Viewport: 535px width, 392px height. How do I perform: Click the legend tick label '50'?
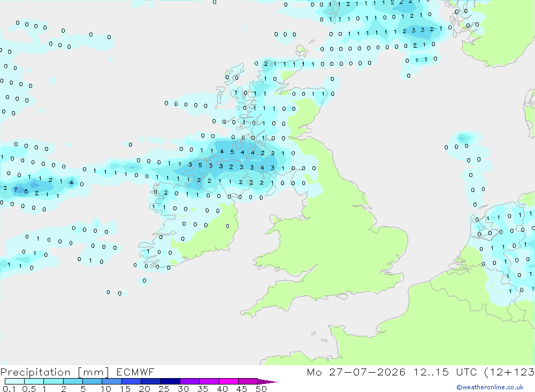[261, 389]
